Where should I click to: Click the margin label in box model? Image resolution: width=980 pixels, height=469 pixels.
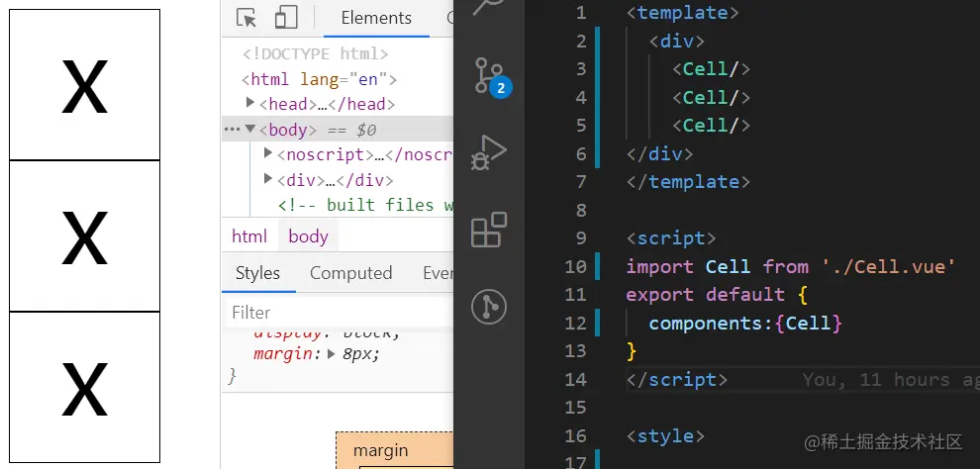[381, 450]
